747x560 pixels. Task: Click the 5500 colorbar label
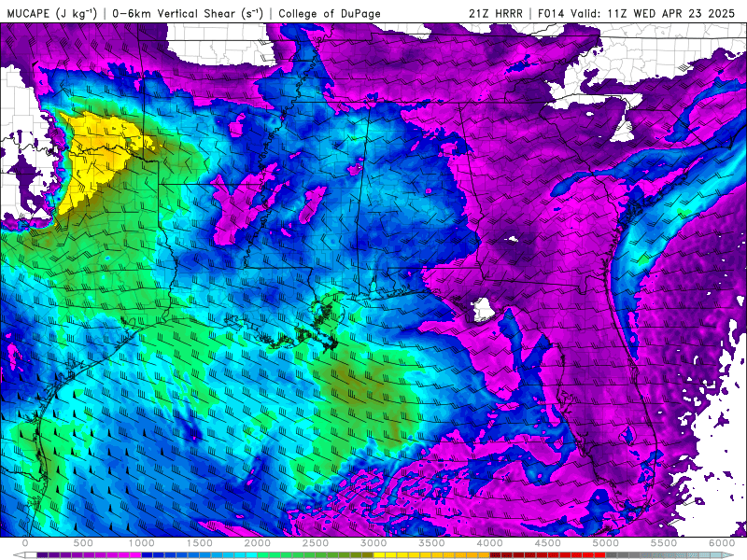pos(664,543)
